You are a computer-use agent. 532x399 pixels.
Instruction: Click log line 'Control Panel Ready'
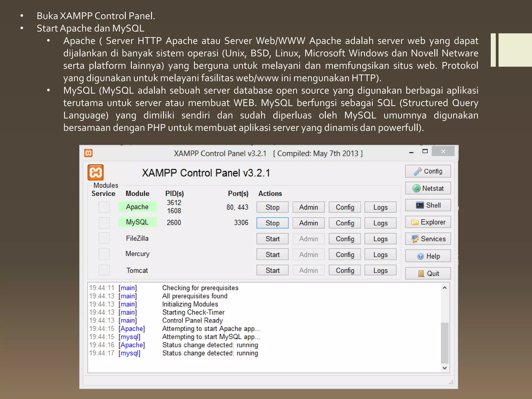point(192,320)
